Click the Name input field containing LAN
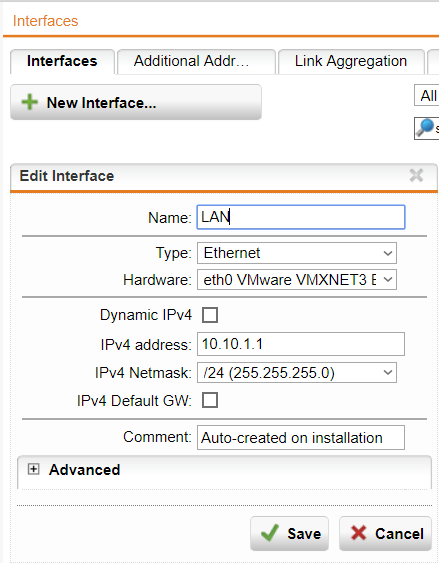439x563 pixels. (x=301, y=217)
